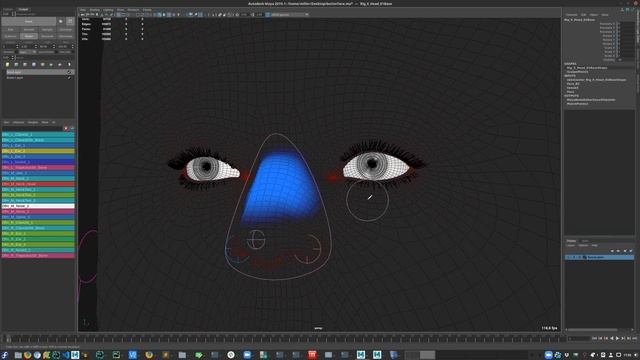640x360 pixels.
Task: Open the viewport Shading menu
Action: 95,10
